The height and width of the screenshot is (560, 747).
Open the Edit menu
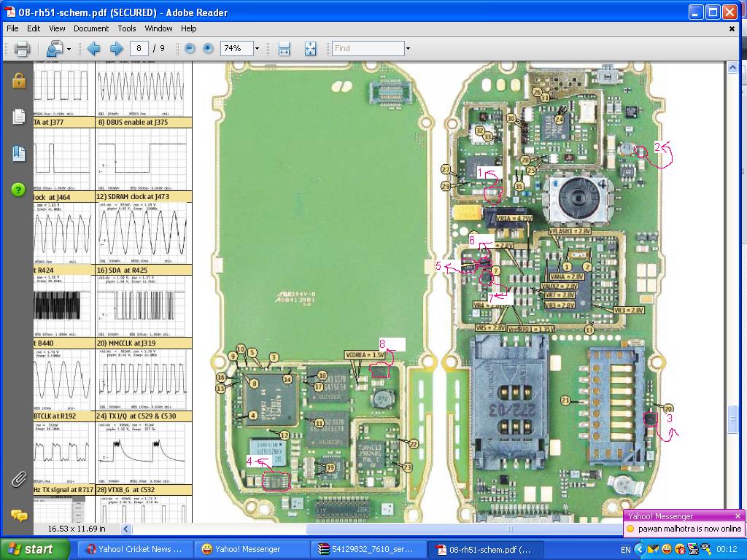point(34,28)
